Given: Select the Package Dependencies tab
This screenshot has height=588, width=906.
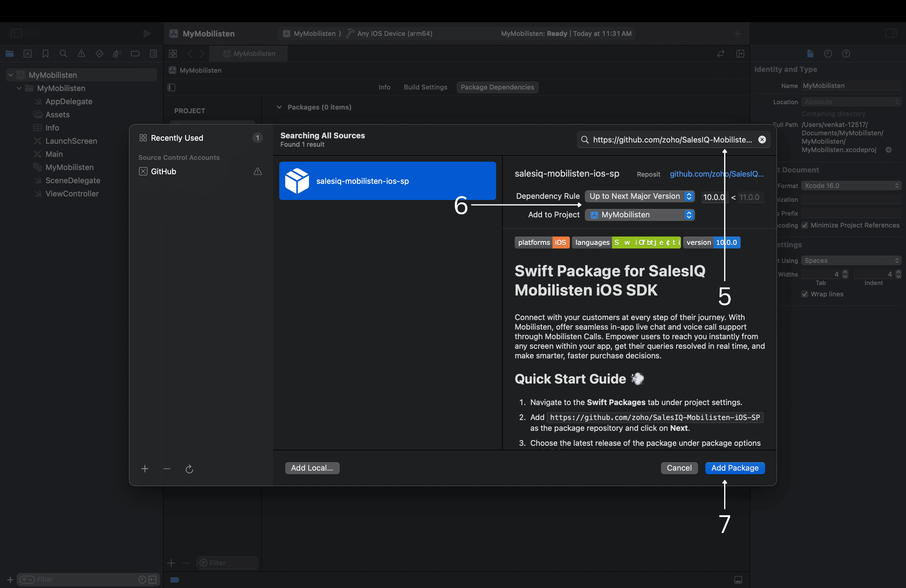Looking at the screenshot, I should [497, 87].
